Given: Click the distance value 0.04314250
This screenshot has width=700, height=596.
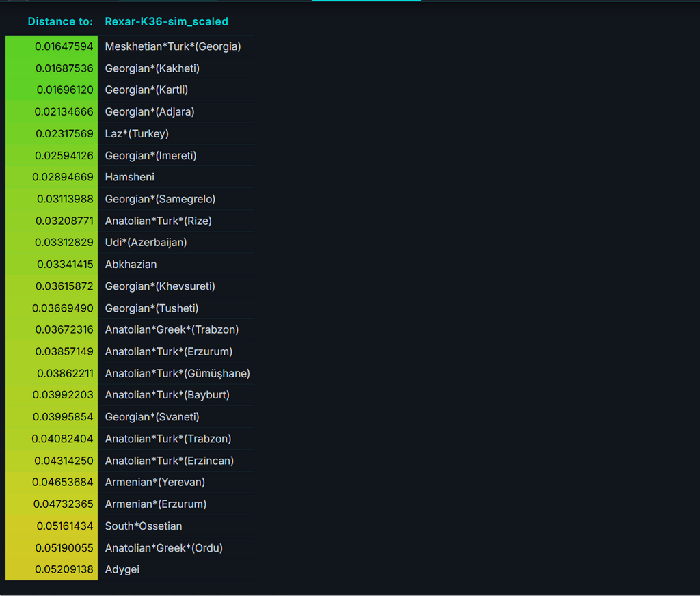Looking at the screenshot, I should coord(64,461).
